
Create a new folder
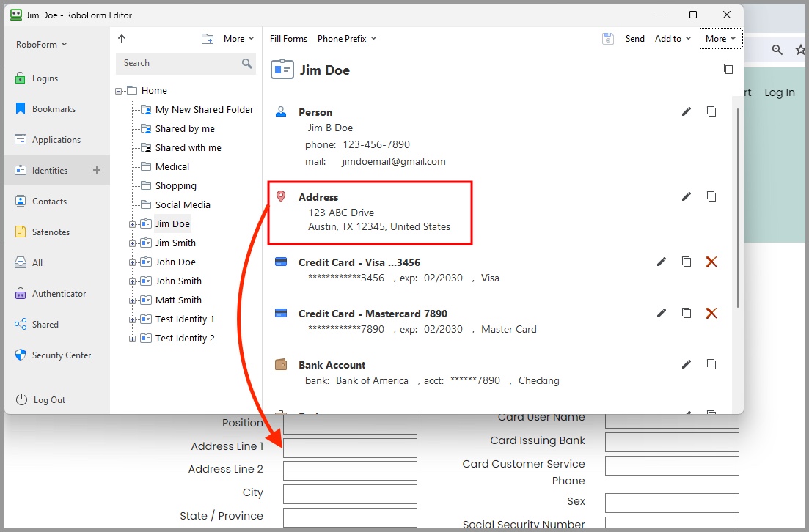[x=208, y=39]
